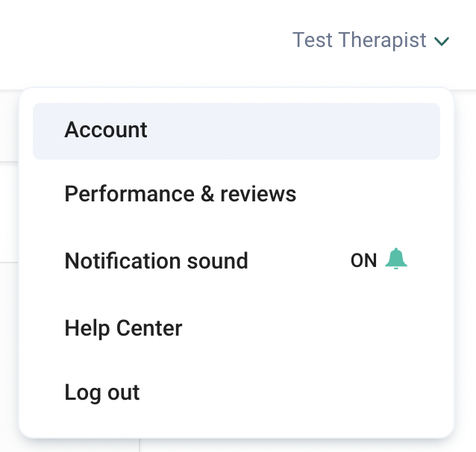Click the ON status label for notifications
The width and height of the screenshot is (476, 452).
coord(363,261)
